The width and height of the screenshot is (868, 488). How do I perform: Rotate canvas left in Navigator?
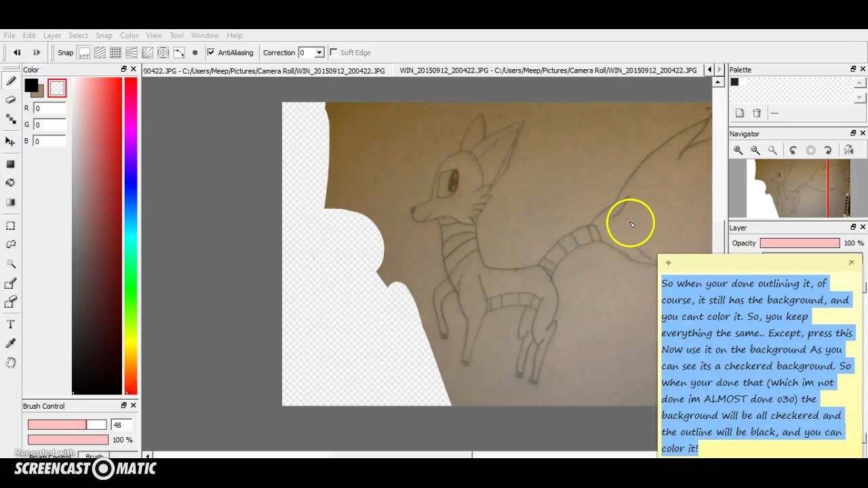[793, 150]
